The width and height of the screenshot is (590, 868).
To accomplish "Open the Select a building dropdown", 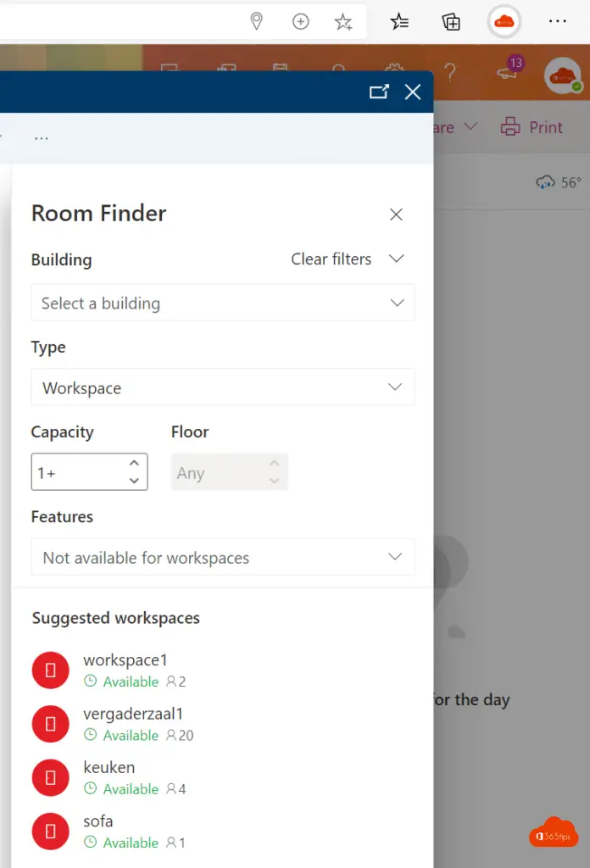I will (222, 303).
